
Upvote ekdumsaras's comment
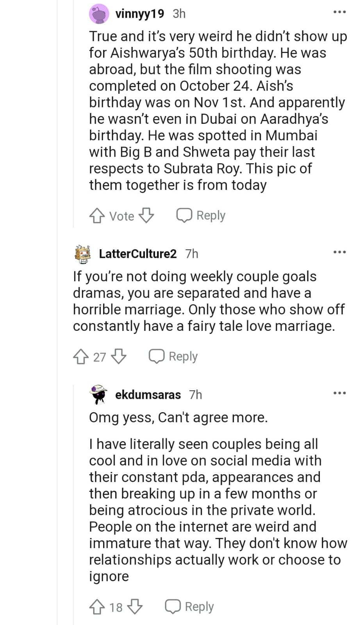(96, 607)
